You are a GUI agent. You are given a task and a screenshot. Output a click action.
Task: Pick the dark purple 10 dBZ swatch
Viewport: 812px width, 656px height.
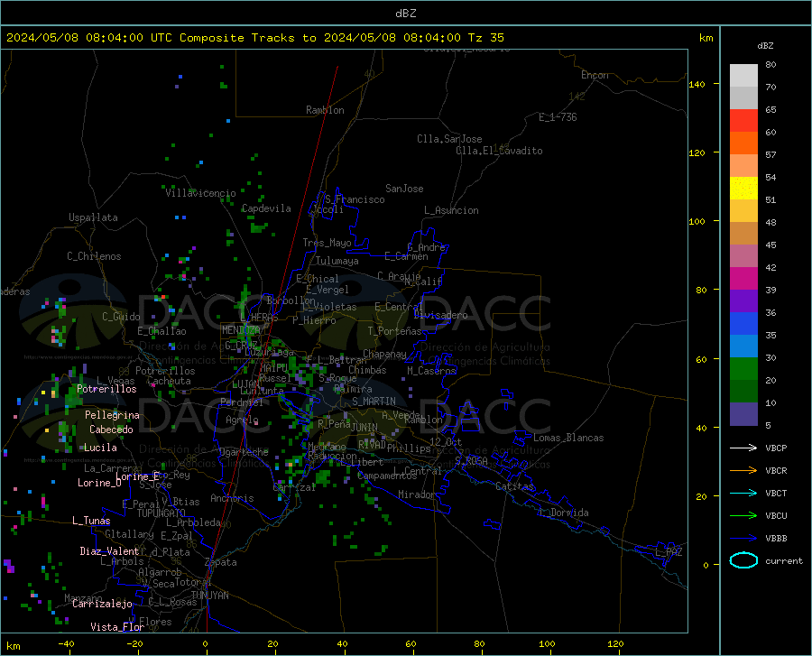click(743, 413)
